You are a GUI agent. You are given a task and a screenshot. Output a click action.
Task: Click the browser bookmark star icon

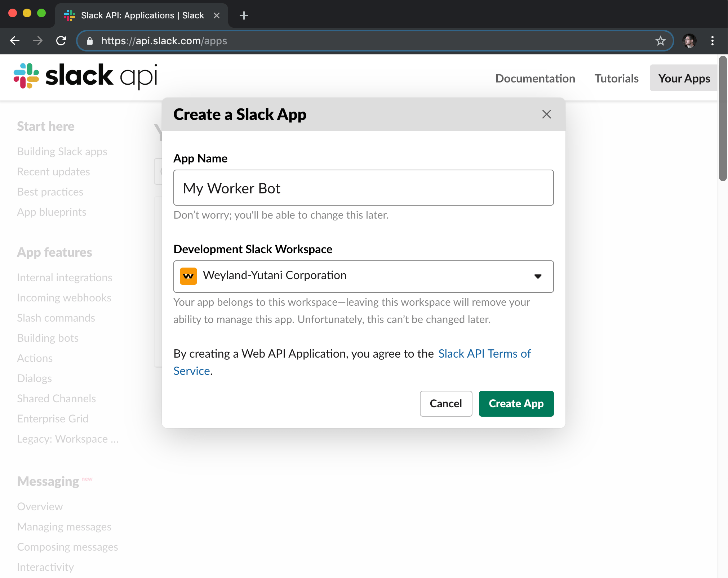(661, 41)
